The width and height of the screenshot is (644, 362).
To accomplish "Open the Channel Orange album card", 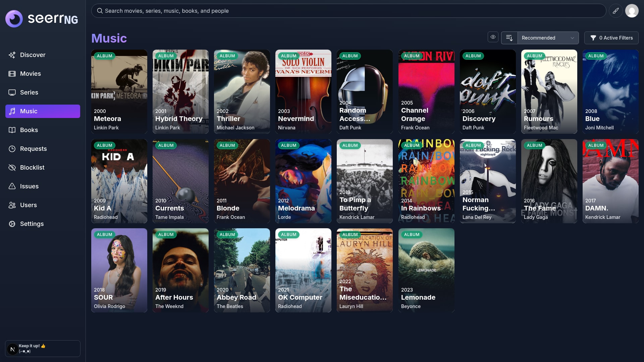I will click(426, 92).
